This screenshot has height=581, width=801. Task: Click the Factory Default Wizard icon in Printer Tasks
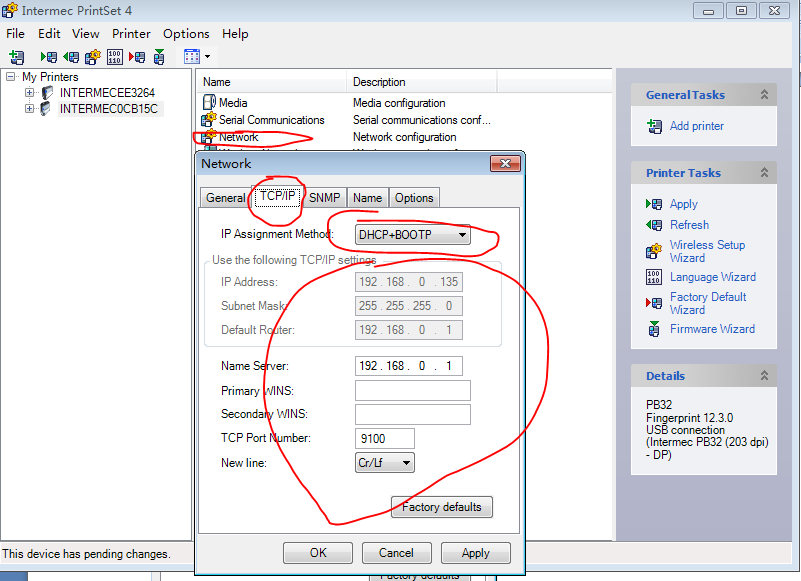click(x=654, y=303)
